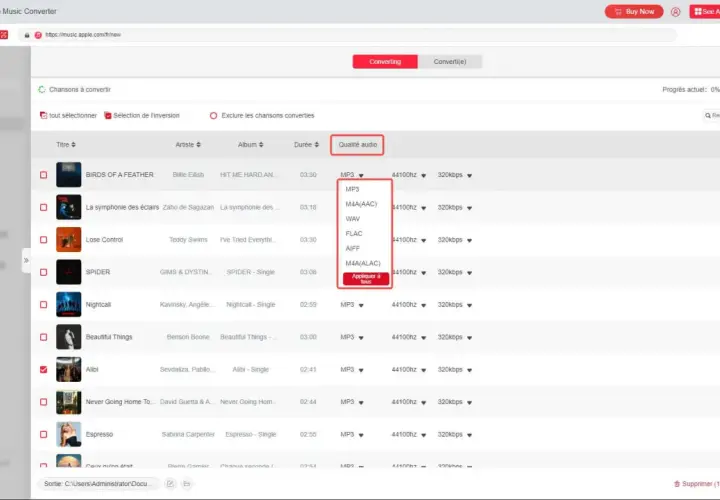Click the user account icon

pos(675,12)
